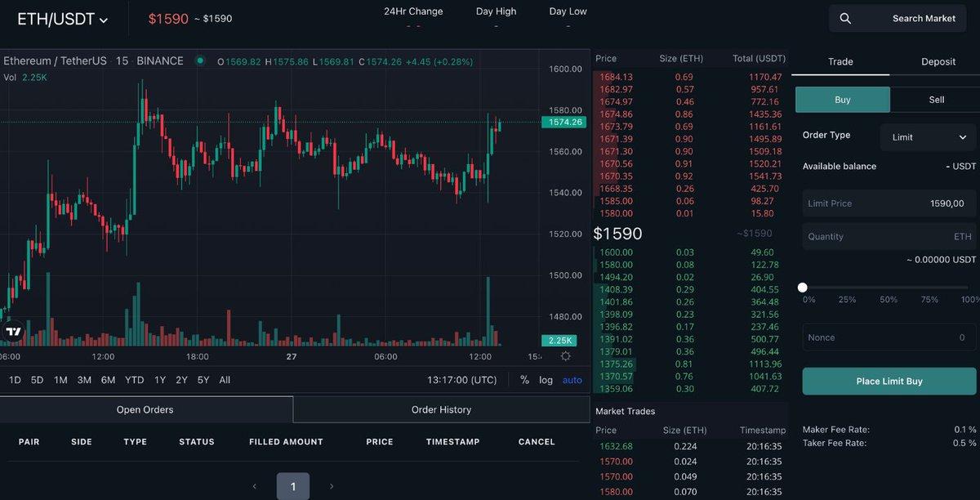
Task: Select the 1375.26 bid row
Action: tap(690, 364)
